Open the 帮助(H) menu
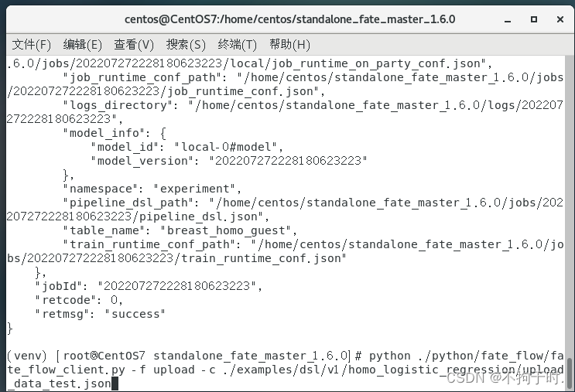The height and width of the screenshot is (392, 575). point(289,45)
